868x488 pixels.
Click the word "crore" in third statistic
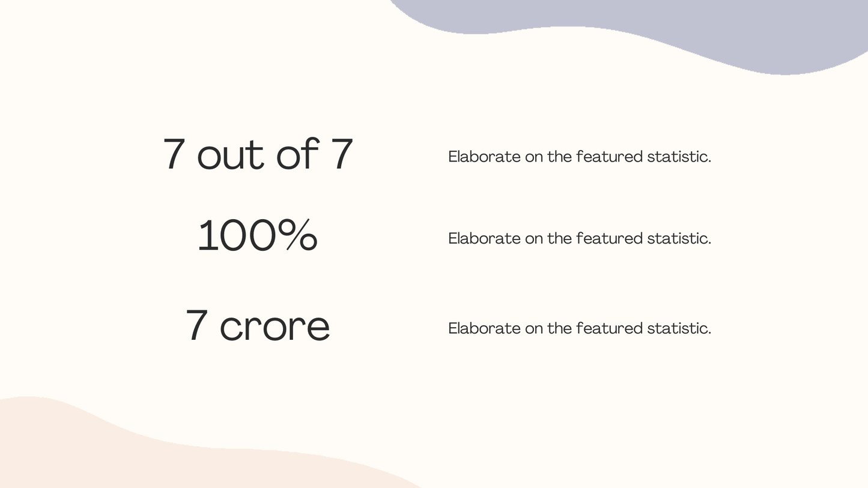point(275,327)
